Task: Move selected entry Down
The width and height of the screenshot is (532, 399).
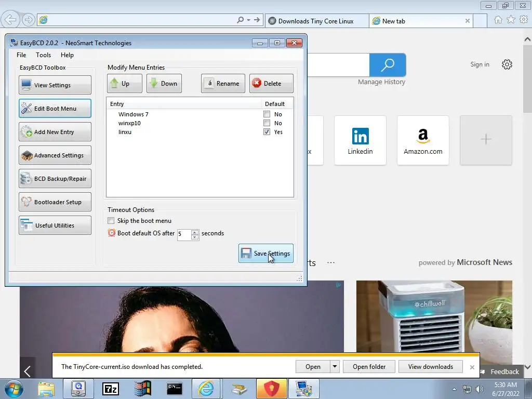Action: pos(164,84)
